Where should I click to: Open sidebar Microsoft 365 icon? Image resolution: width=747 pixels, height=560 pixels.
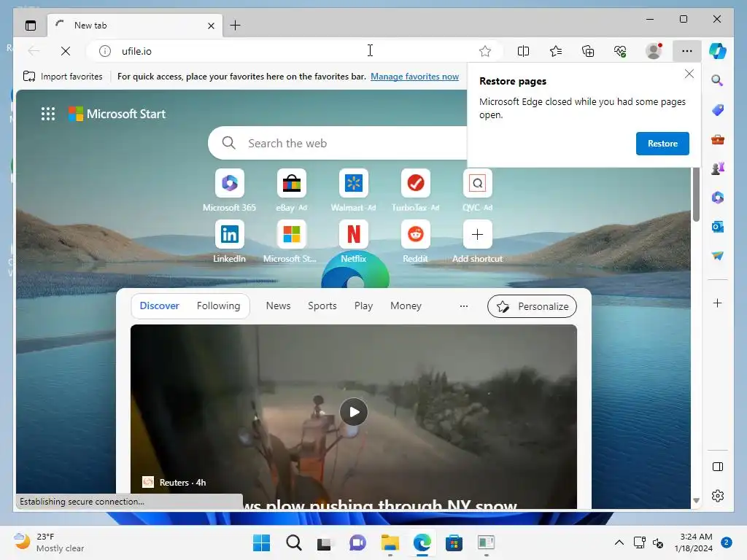click(718, 197)
